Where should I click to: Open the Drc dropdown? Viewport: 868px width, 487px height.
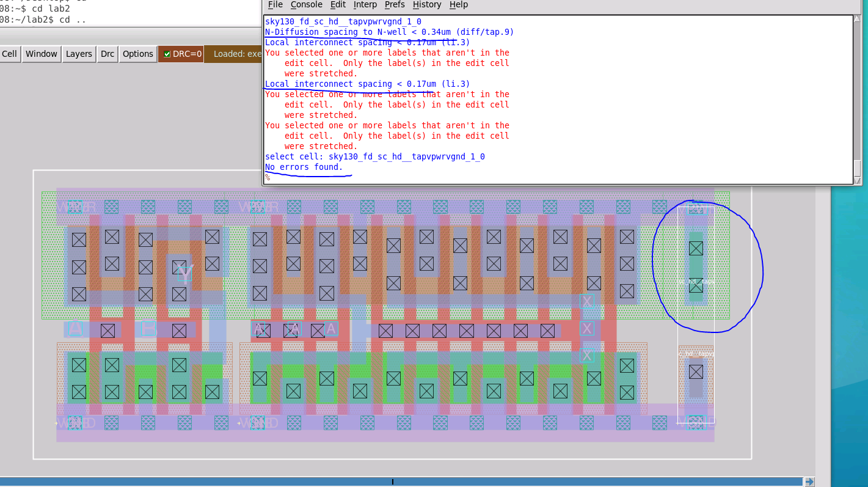click(107, 54)
